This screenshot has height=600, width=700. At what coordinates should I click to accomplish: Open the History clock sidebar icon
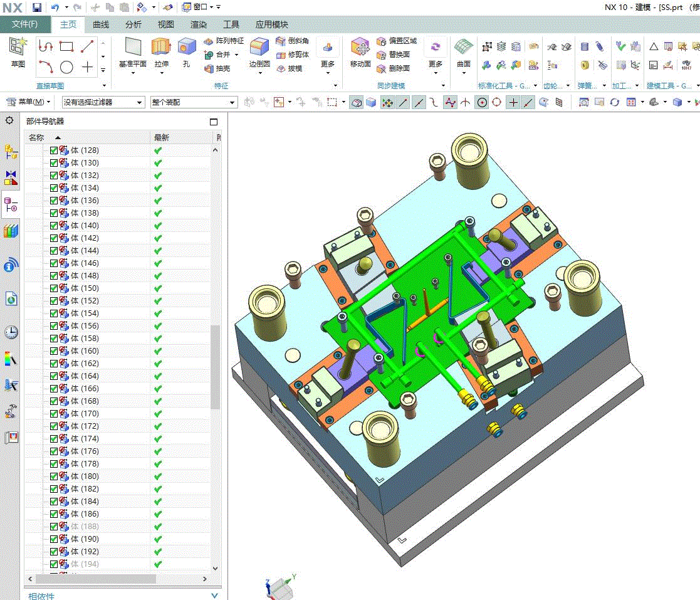click(11, 332)
